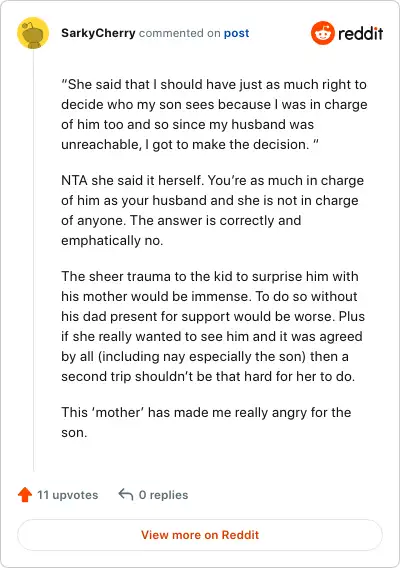The height and width of the screenshot is (568, 400).
Task: Click SarkyCherry's yellow avatar icon
Action: point(33,33)
